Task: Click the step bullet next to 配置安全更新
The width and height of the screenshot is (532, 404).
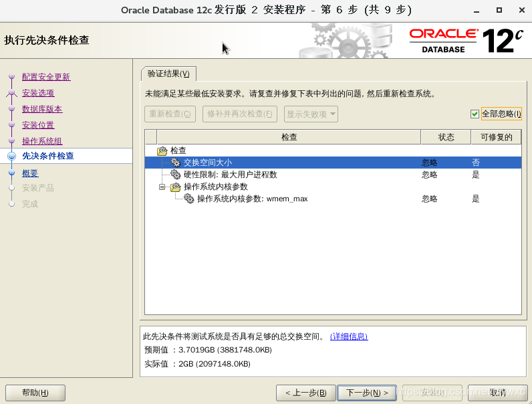Action: pyautogui.click(x=12, y=76)
